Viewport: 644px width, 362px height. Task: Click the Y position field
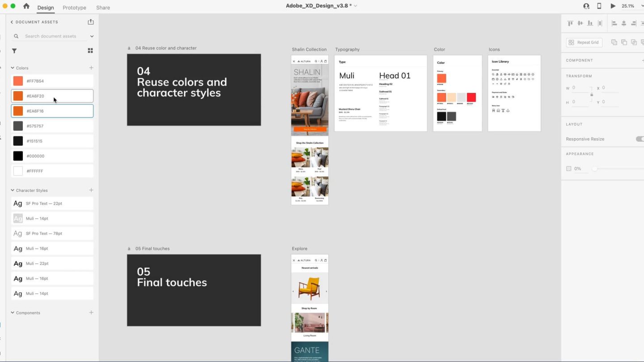point(610,102)
